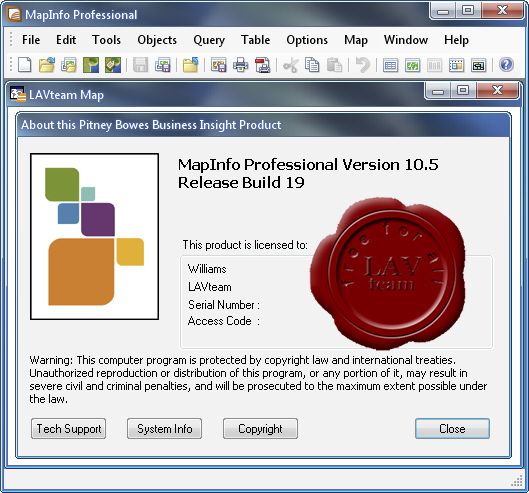The height and width of the screenshot is (493, 529).
Task: Click the Save Window As icon
Action: tap(219, 64)
